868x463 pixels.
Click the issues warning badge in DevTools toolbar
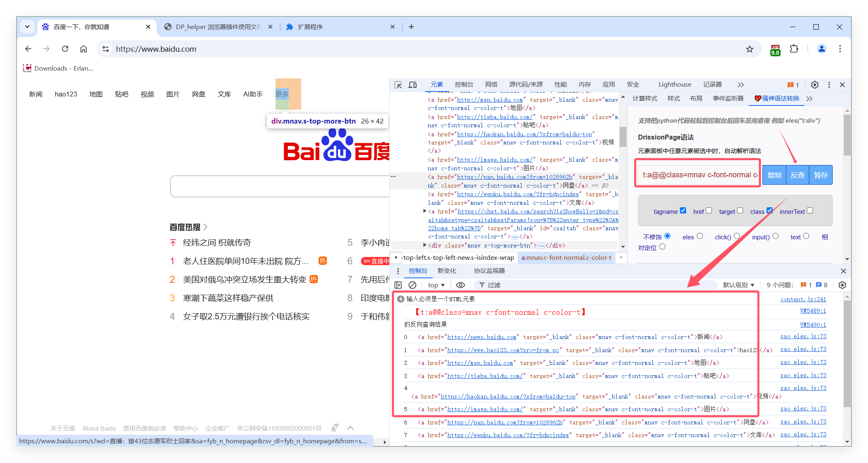tap(793, 85)
